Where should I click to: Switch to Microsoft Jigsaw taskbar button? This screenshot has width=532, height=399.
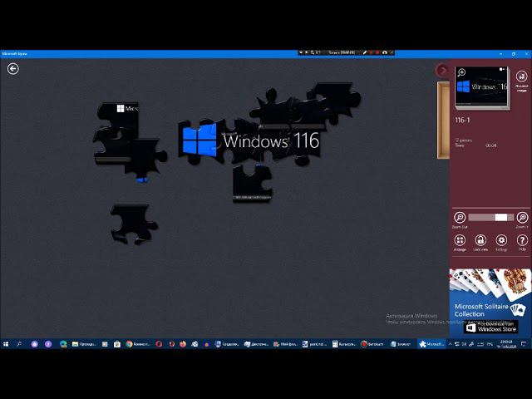(x=431, y=344)
